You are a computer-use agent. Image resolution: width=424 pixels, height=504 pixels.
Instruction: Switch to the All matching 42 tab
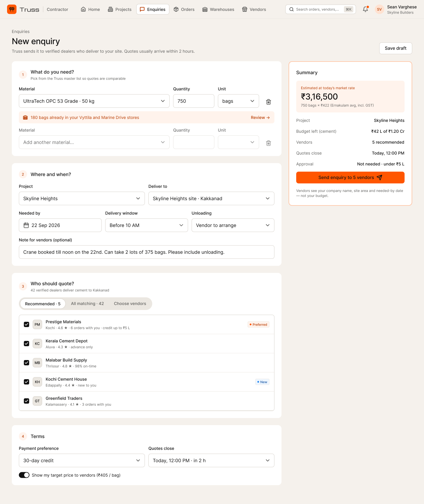(87, 304)
